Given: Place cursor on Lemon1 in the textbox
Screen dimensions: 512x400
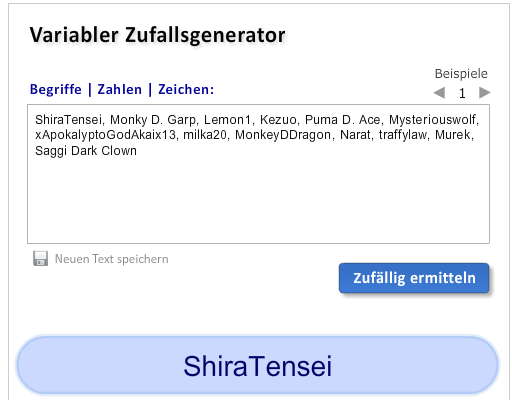Looking at the screenshot, I should (x=227, y=120).
